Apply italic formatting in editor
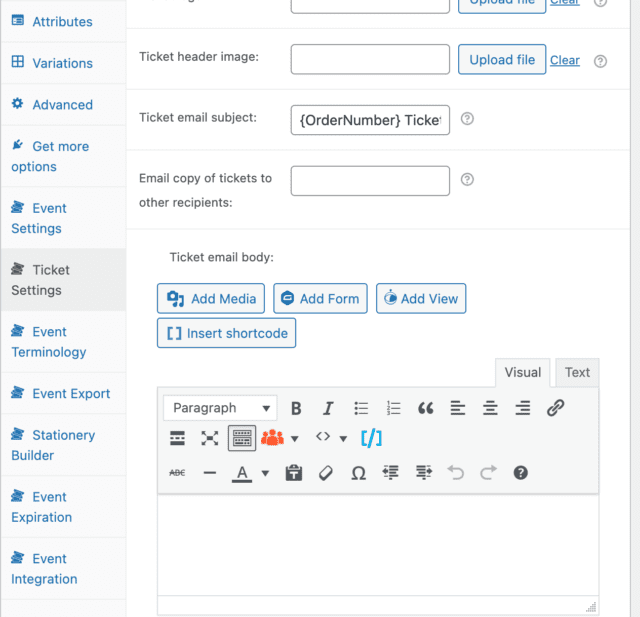640x617 pixels. click(x=328, y=408)
